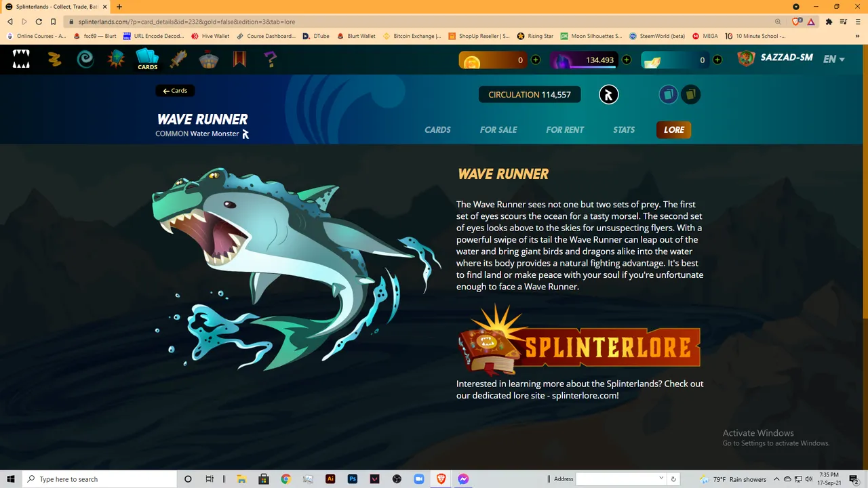Click the gold credits balance bar
The image size is (868, 488).
(492, 60)
